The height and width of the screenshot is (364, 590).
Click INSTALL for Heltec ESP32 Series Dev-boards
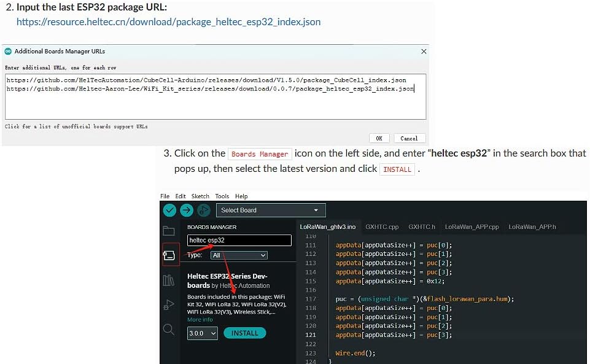point(244,333)
